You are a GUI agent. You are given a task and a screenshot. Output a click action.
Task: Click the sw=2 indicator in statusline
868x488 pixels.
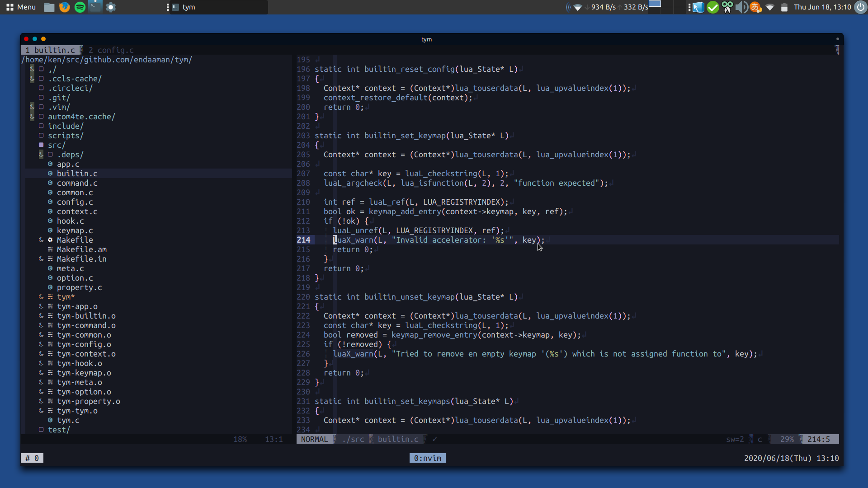point(735,439)
